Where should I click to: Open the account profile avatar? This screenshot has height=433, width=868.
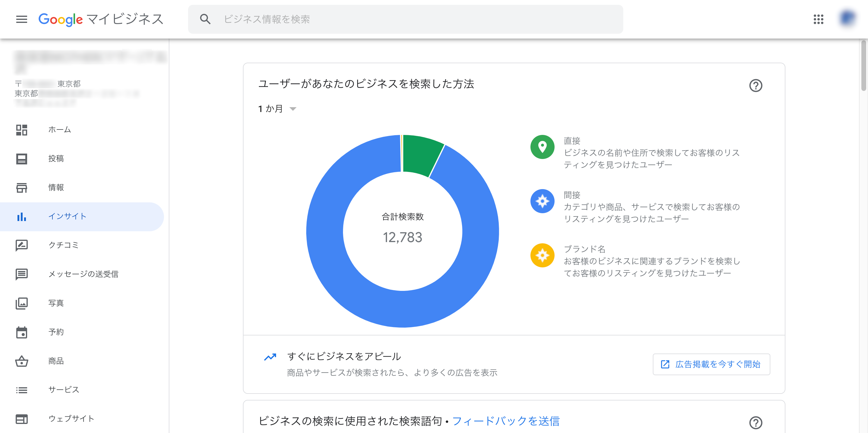coord(847,19)
